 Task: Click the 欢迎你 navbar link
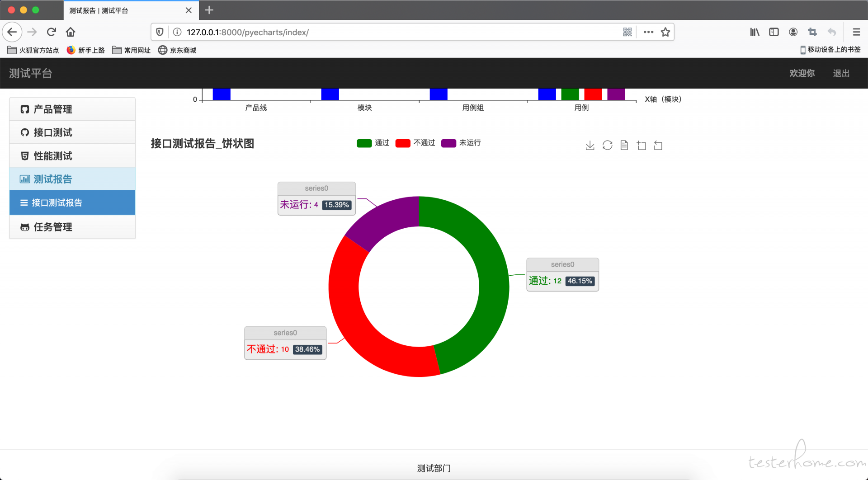tap(802, 73)
